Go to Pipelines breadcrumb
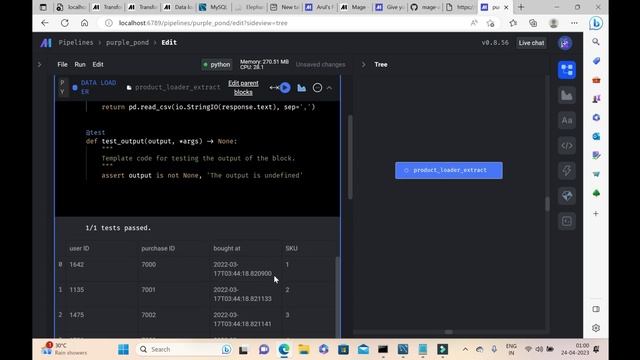This screenshot has width=640, height=360. pyautogui.click(x=76, y=42)
